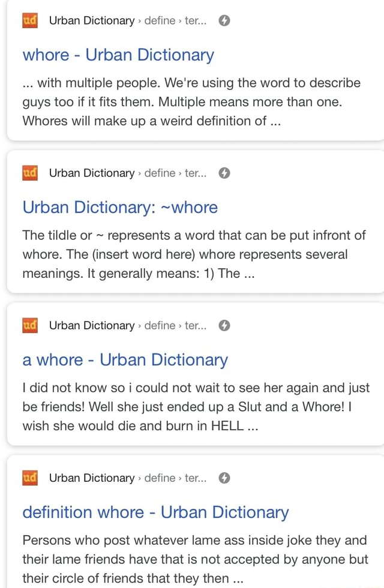Screen dimensions: 384x588
Task: Click the snippet text of the bottom result
Action: tap(192, 558)
